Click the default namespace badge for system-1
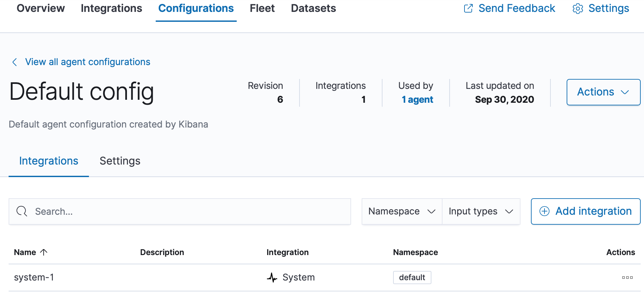 click(x=412, y=278)
